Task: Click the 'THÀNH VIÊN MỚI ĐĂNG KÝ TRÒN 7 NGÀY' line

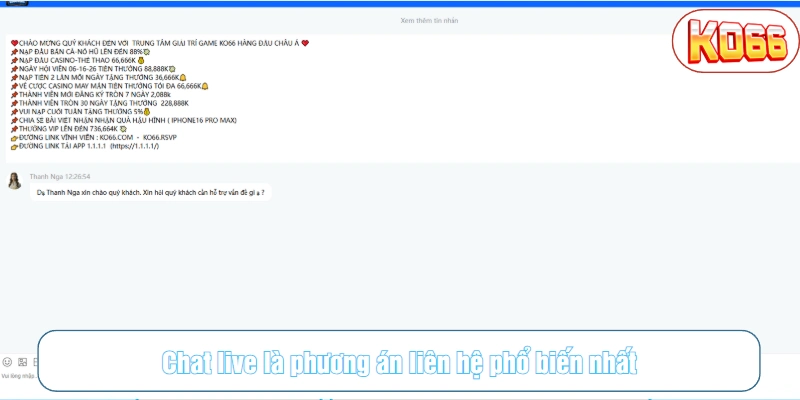Action: click(x=91, y=95)
